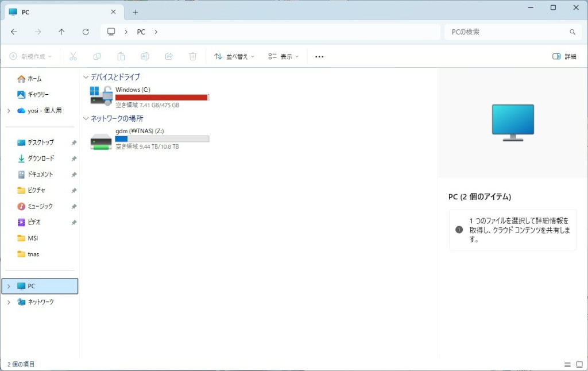Viewport: 588px width, 371px height.
Task: Click the 2 個の項目 status text
Action: [21, 364]
